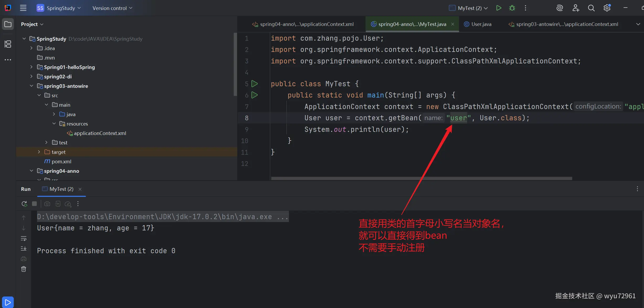Toggle Project tool window folder icon
Image resolution: width=644 pixels, height=308 pixels.
click(8, 24)
